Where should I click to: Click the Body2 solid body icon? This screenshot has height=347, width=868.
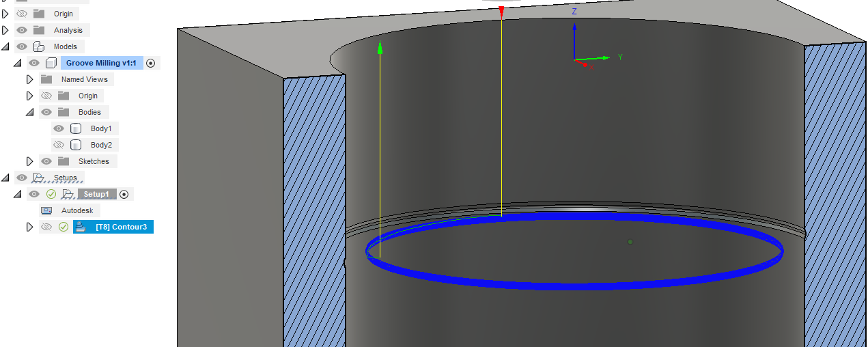coord(76,145)
